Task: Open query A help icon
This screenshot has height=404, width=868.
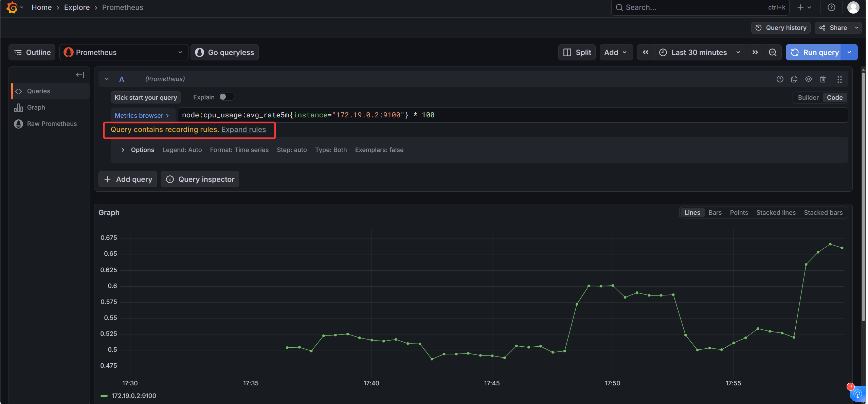Action: tap(780, 79)
